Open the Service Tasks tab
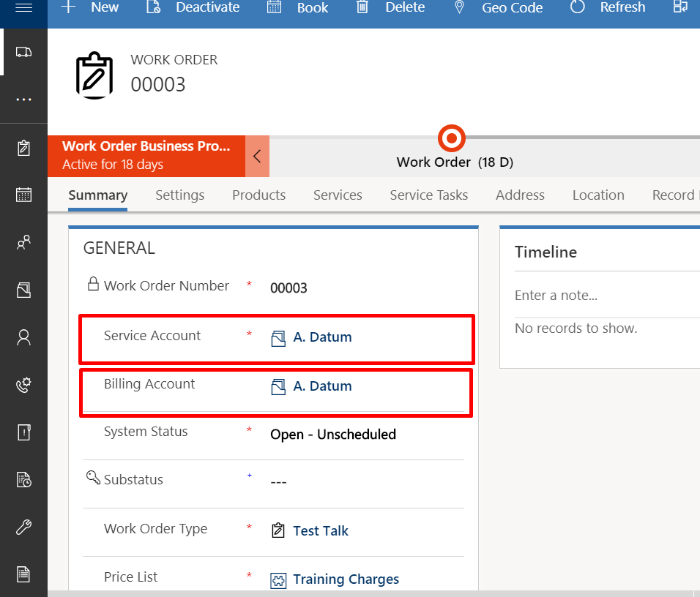The height and width of the screenshot is (597, 700). click(428, 195)
